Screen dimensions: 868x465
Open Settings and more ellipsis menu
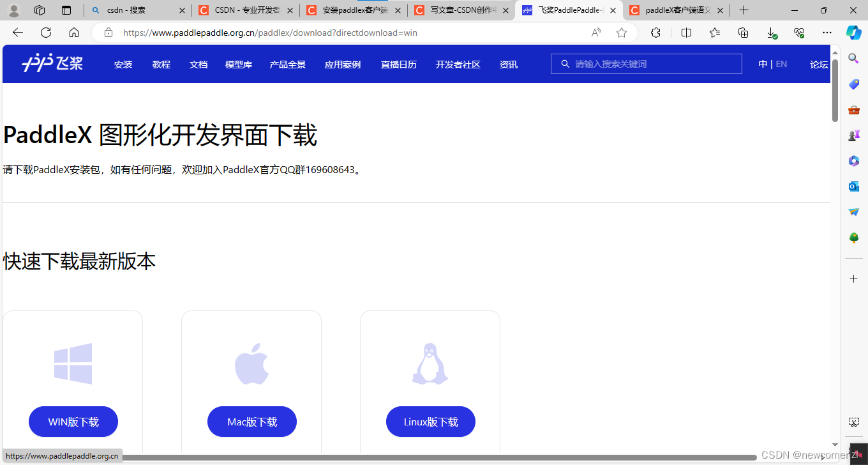pyautogui.click(x=827, y=33)
